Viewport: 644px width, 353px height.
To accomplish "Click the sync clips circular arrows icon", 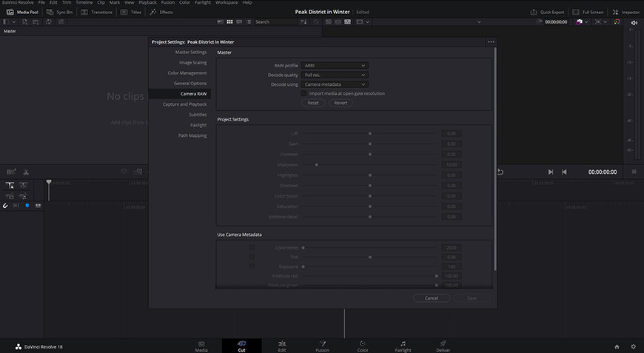I will [x=48, y=21].
